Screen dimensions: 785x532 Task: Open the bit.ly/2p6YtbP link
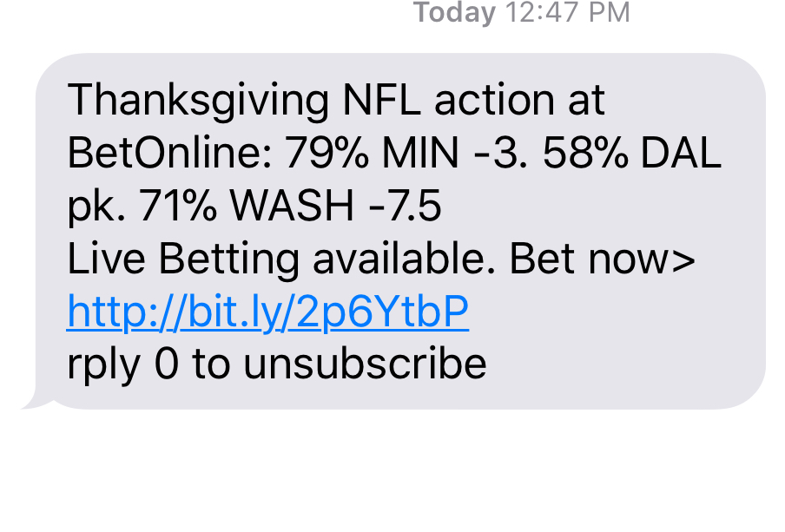(267, 312)
